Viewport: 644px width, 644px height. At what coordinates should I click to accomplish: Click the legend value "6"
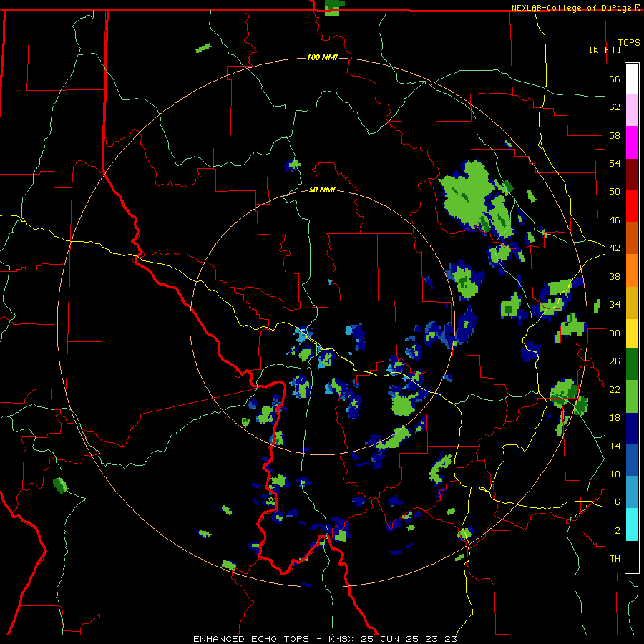pyautogui.click(x=618, y=502)
